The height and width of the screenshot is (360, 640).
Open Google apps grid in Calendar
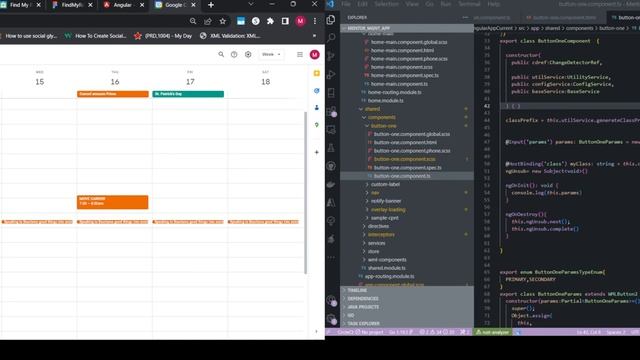300,54
